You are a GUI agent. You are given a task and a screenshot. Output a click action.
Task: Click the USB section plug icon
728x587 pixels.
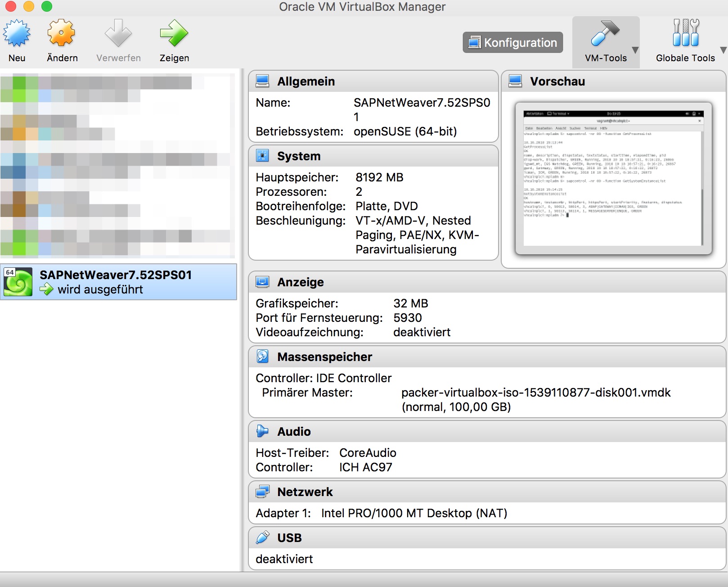[x=262, y=537]
